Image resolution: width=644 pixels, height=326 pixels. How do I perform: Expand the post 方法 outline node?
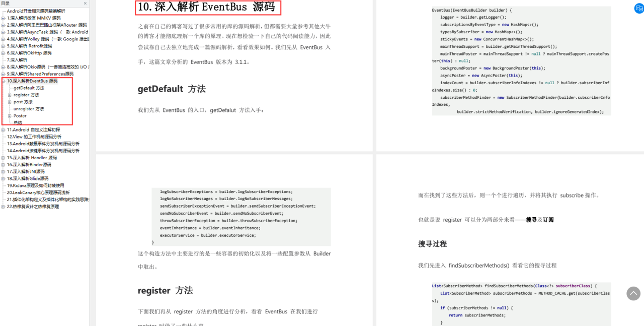[10, 102]
